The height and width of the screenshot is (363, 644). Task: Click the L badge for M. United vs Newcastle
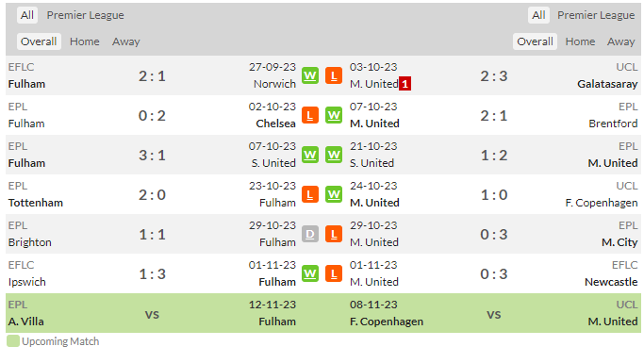coord(334,273)
